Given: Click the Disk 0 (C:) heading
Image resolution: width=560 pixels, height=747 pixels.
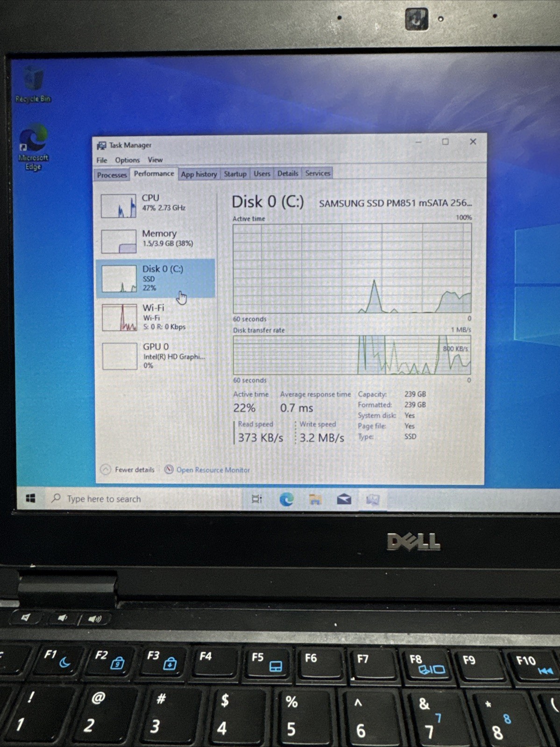Looking at the screenshot, I should pyautogui.click(x=268, y=202).
